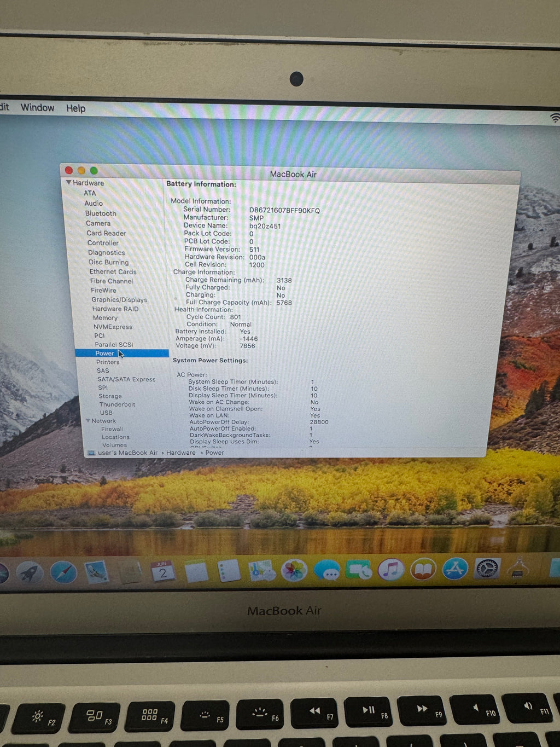Select Disc Burning in the sidebar
560x747 pixels.
pyautogui.click(x=109, y=262)
